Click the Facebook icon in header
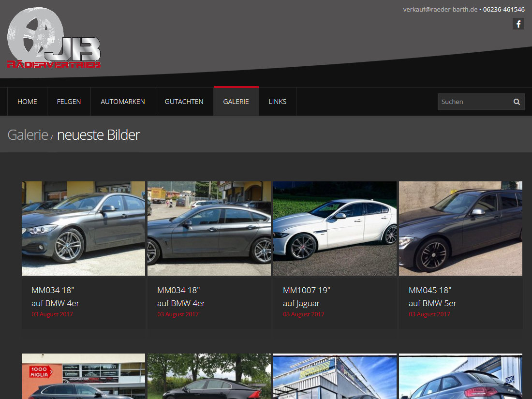The image size is (532, 399). 518,24
